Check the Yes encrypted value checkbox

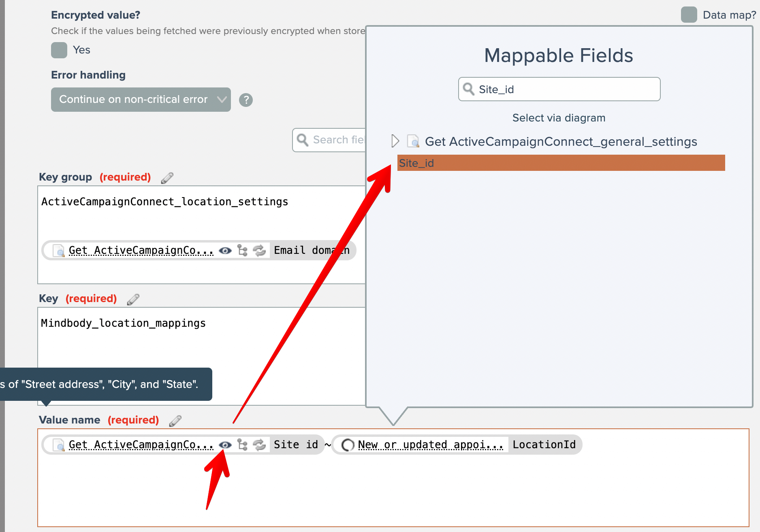pyautogui.click(x=59, y=50)
